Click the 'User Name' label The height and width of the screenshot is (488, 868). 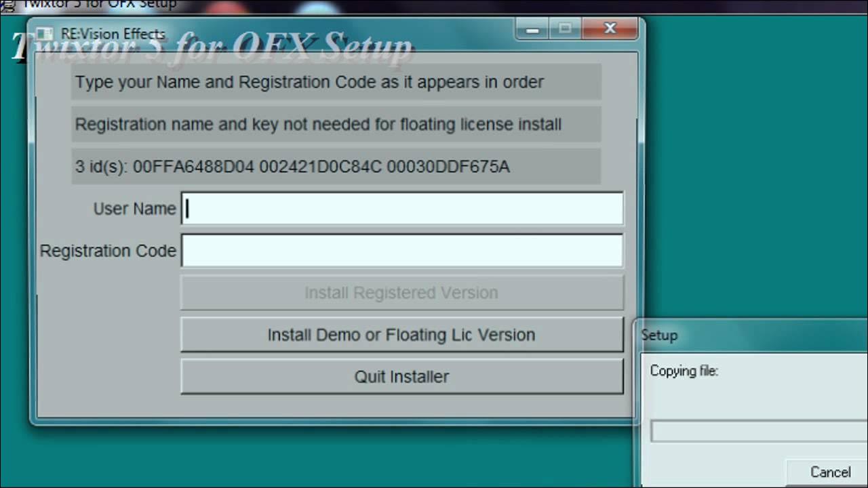[x=134, y=209]
